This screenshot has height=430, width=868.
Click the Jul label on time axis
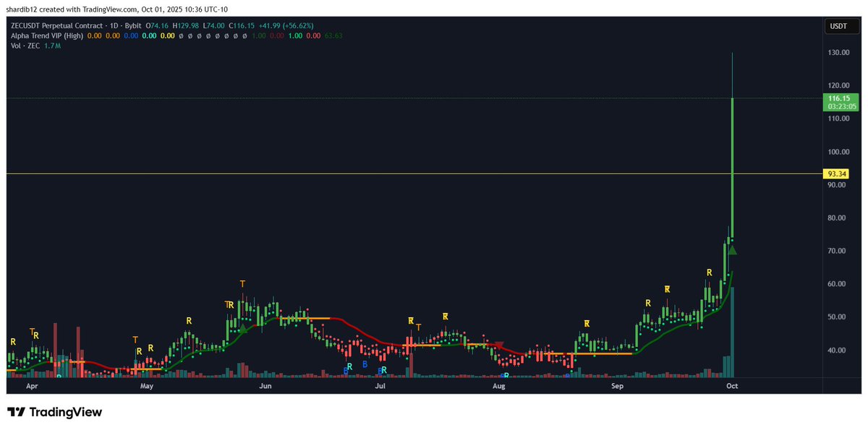pyautogui.click(x=380, y=387)
